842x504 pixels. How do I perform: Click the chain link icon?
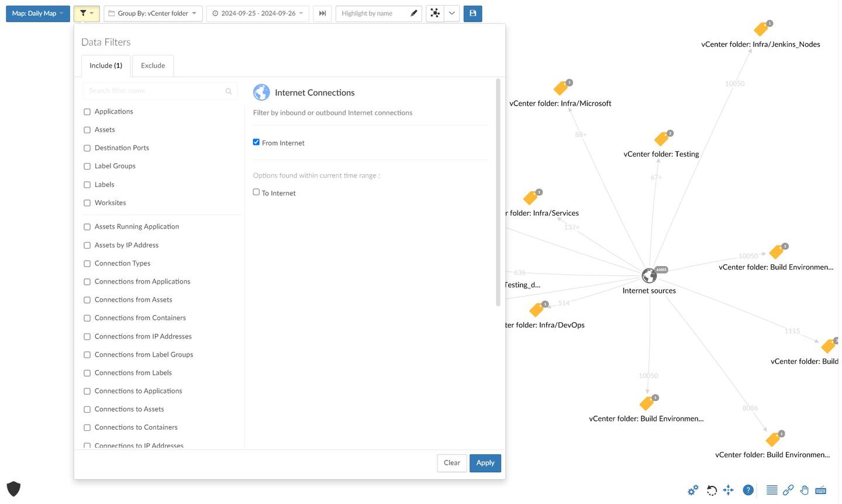(x=788, y=491)
